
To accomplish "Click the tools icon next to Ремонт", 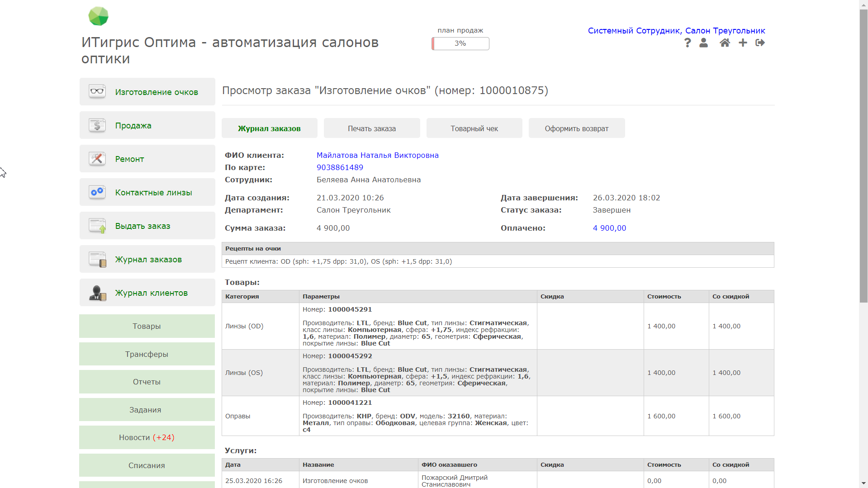I will point(97,158).
